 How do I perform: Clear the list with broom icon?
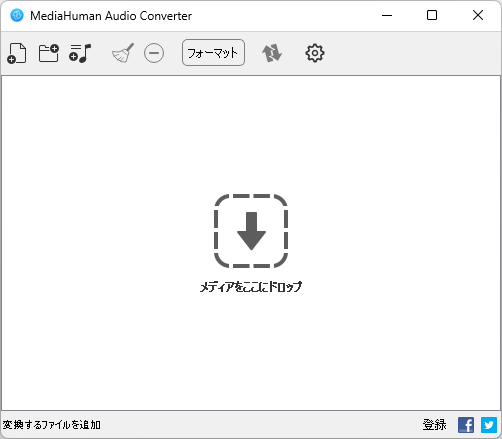coord(123,53)
